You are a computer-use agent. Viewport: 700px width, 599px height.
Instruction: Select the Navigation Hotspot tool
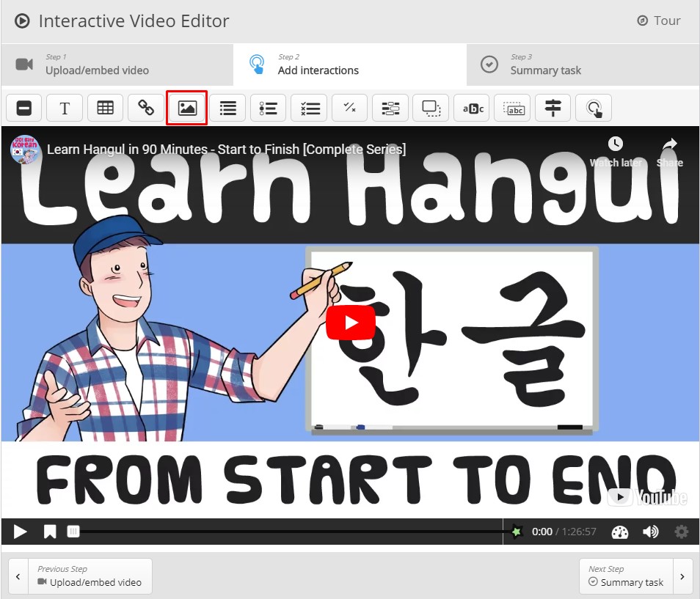pos(594,108)
